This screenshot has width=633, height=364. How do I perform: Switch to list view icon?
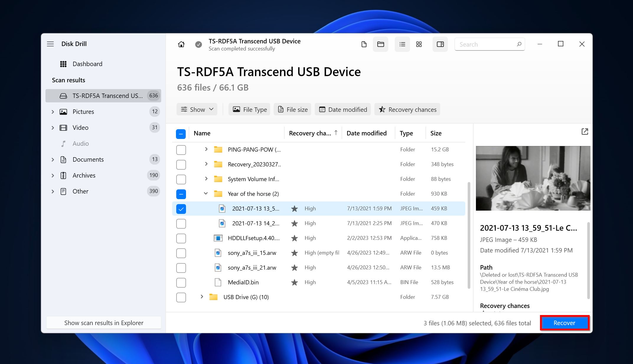pos(401,44)
